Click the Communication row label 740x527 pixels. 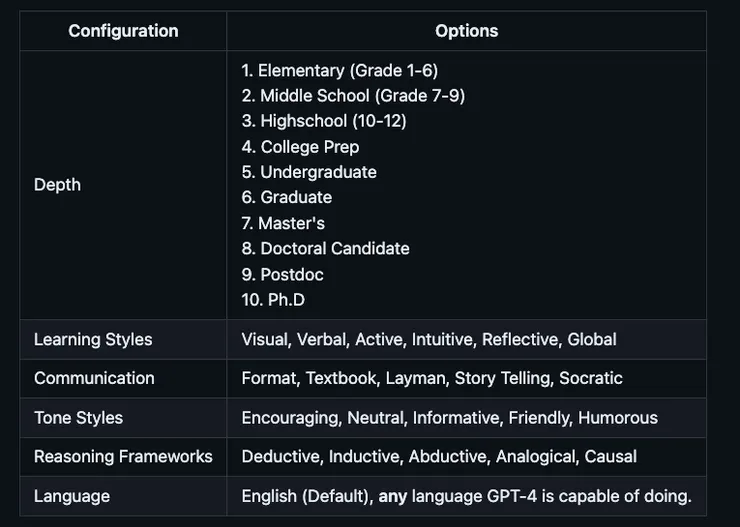(x=94, y=378)
